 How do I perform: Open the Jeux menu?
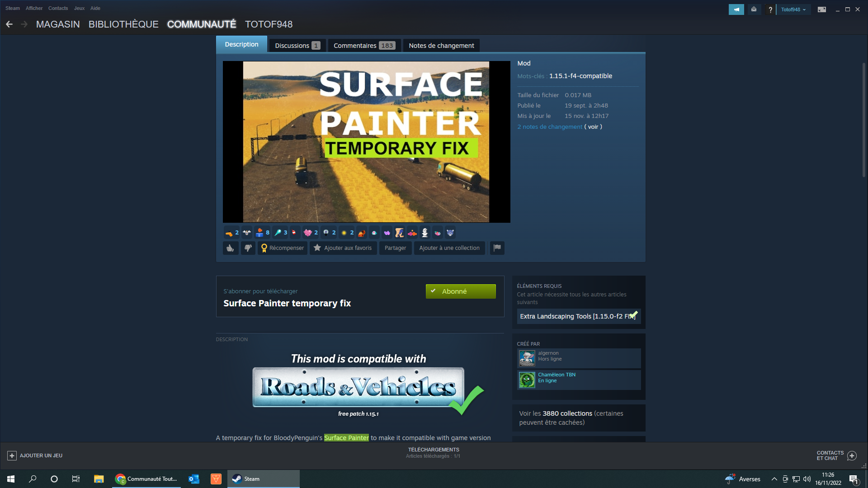pyautogui.click(x=79, y=8)
